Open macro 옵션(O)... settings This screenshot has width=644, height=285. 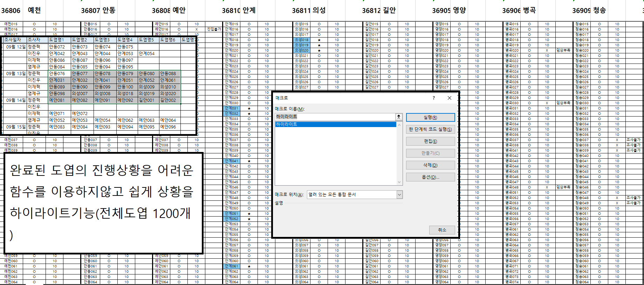pyautogui.click(x=430, y=177)
